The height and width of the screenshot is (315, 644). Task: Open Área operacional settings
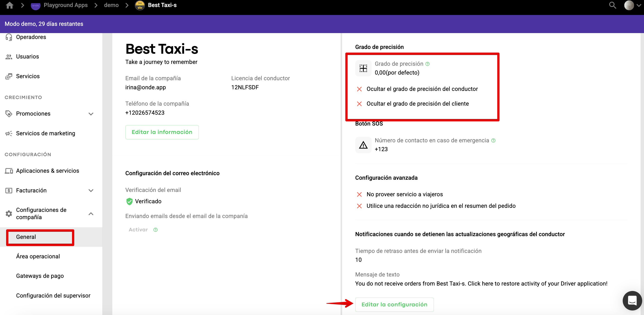click(38, 256)
